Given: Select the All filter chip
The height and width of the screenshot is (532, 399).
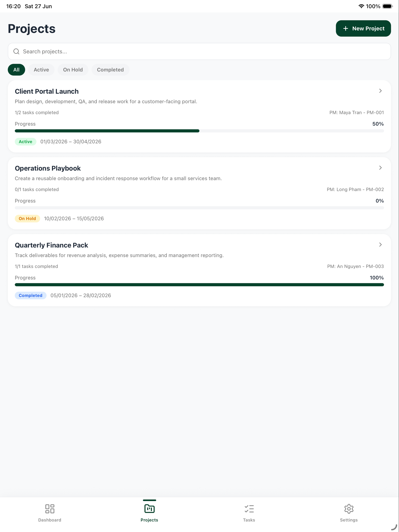Looking at the screenshot, I should click(x=16, y=70).
